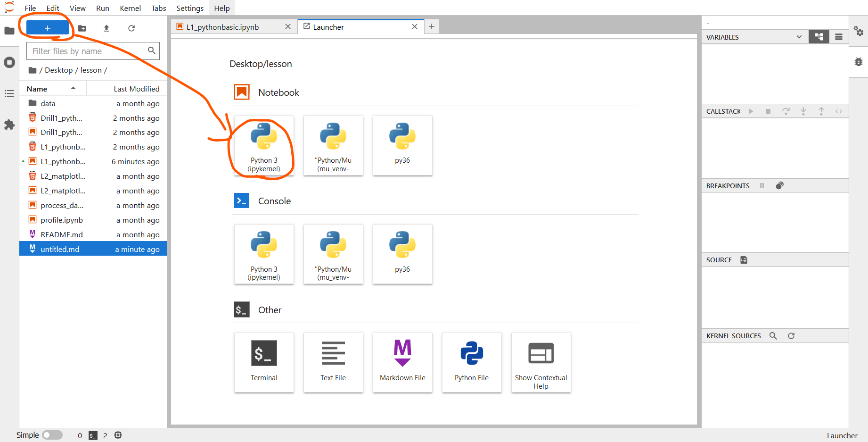The image size is (868, 442).
Task: Sort files by Name column
Action: (37, 89)
